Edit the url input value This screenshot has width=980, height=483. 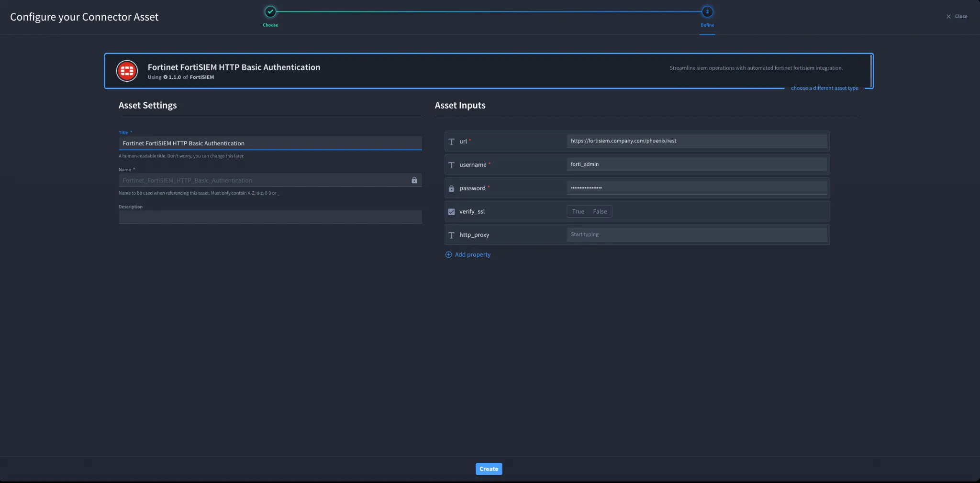[697, 141]
